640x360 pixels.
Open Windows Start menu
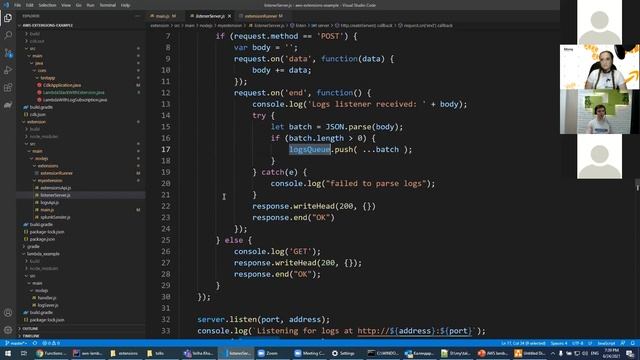point(8,353)
